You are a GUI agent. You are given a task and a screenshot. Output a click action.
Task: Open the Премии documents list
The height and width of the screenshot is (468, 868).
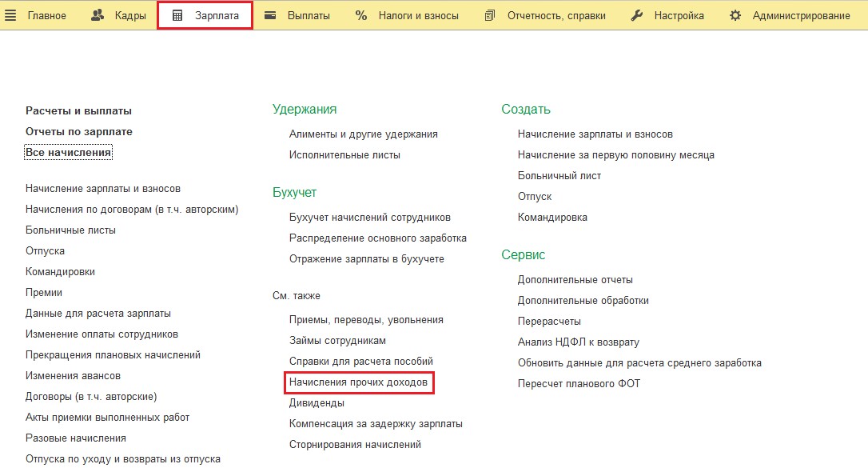point(44,292)
